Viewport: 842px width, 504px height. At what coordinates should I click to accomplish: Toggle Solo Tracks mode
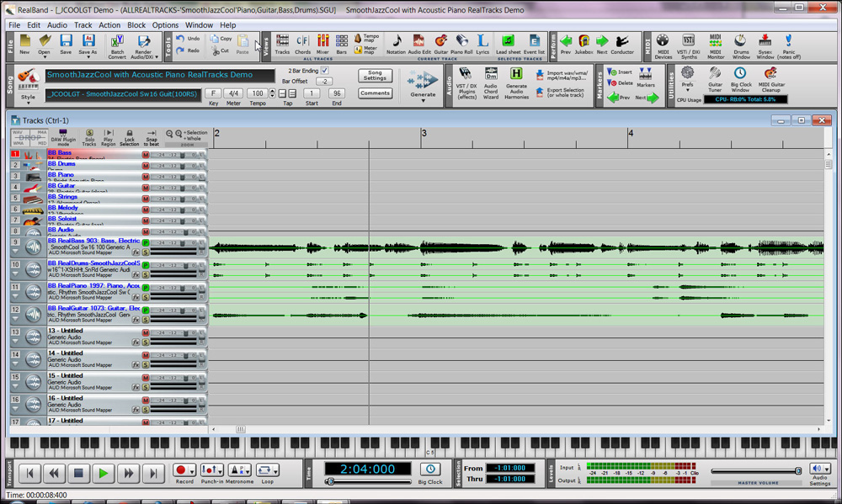coord(89,137)
